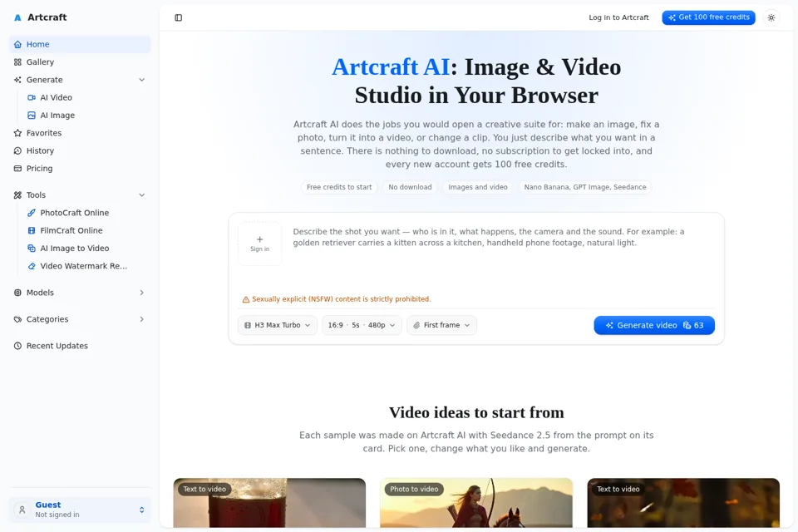Viewport: 798px width, 532px height.
Task: Toggle the sidebar panel icon
Action: tap(178, 17)
